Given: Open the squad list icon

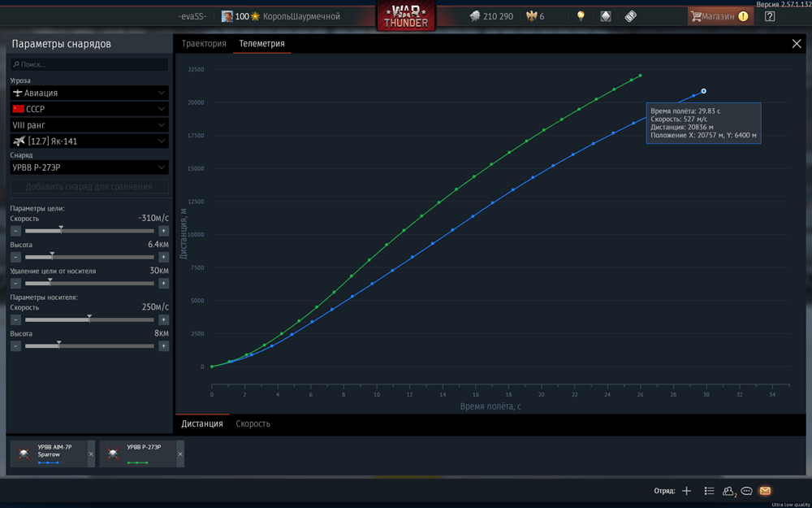Looking at the screenshot, I should click(709, 490).
